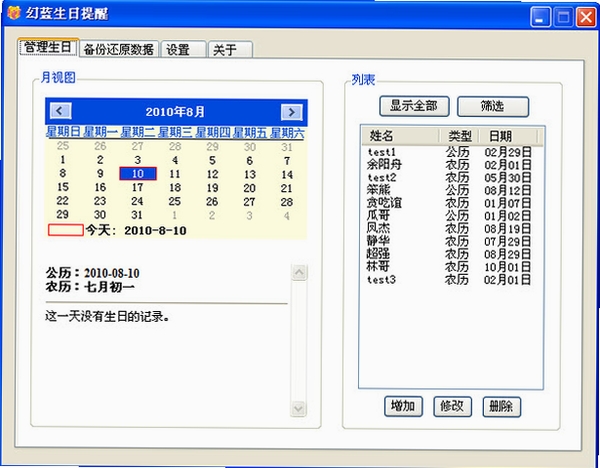Select day 24 in calendar
The height and width of the screenshot is (468, 600).
point(137,201)
